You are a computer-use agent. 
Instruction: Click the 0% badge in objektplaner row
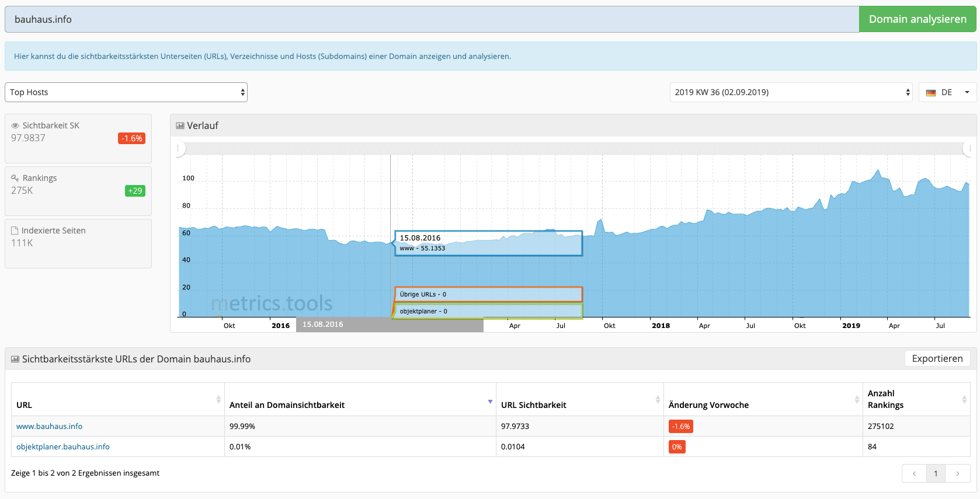coord(677,446)
